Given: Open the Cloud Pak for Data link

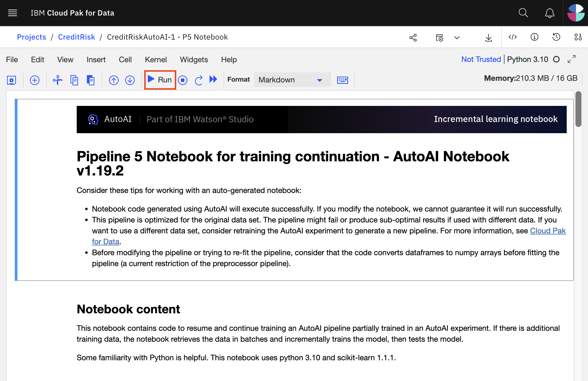Looking at the screenshot, I should [548, 231].
